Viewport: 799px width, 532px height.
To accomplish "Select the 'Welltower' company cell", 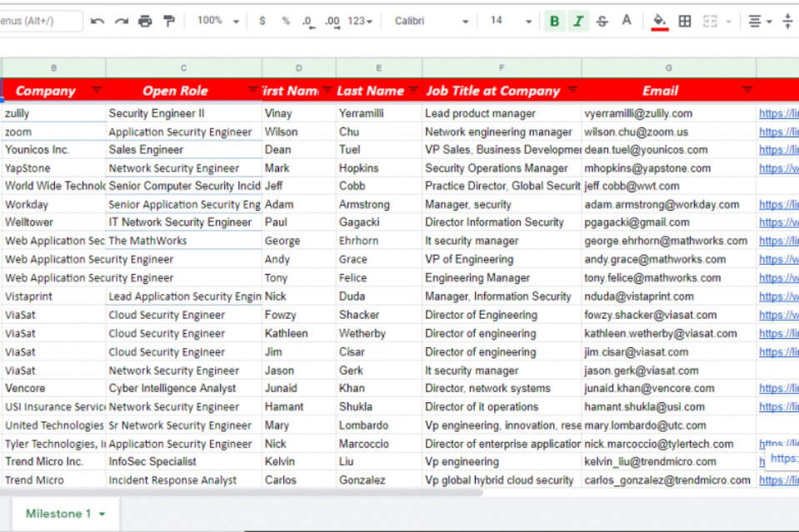I will click(x=54, y=222).
